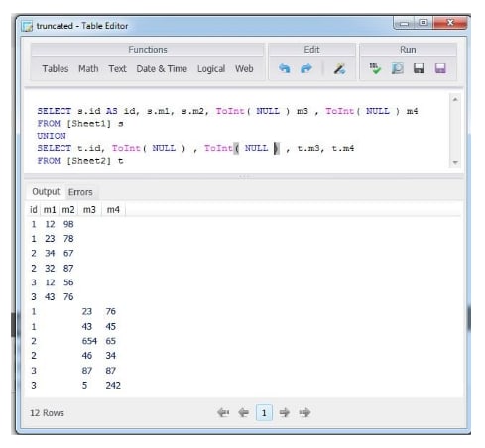485x448 pixels.
Task: Click cell value 98 in m2
Action: tap(68, 224)
